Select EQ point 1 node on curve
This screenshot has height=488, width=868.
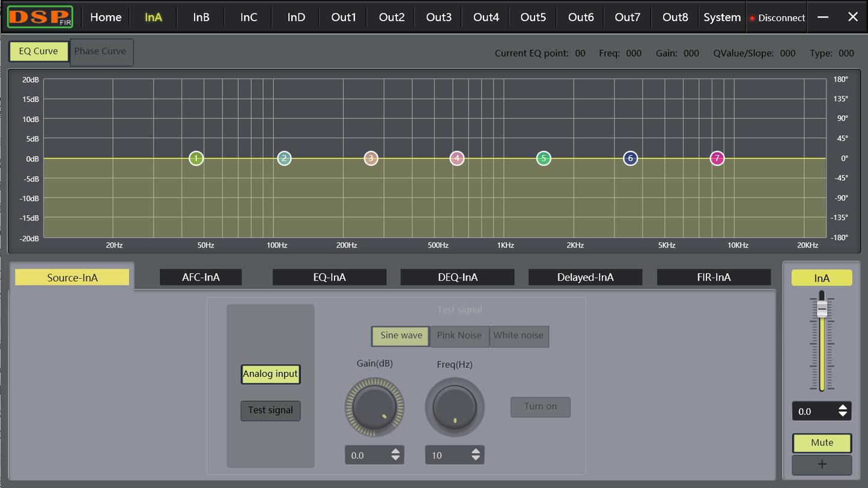196,159
